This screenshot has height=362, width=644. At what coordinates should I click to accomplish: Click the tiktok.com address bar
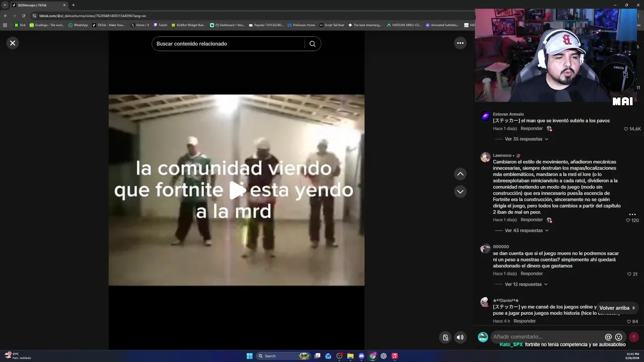[252, 16]
